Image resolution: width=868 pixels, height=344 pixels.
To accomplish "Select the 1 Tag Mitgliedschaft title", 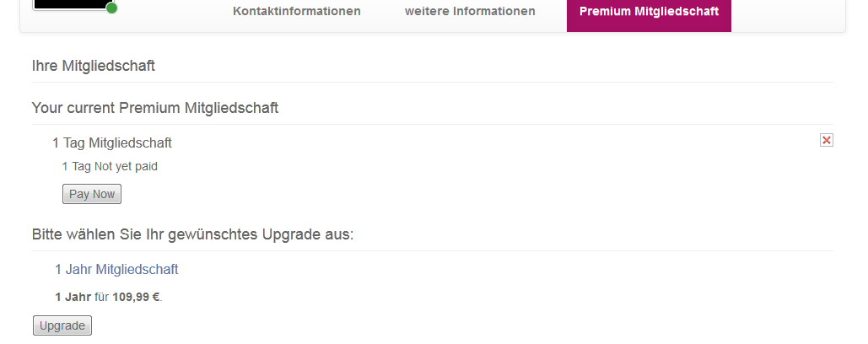I will [x=112, y=142].
